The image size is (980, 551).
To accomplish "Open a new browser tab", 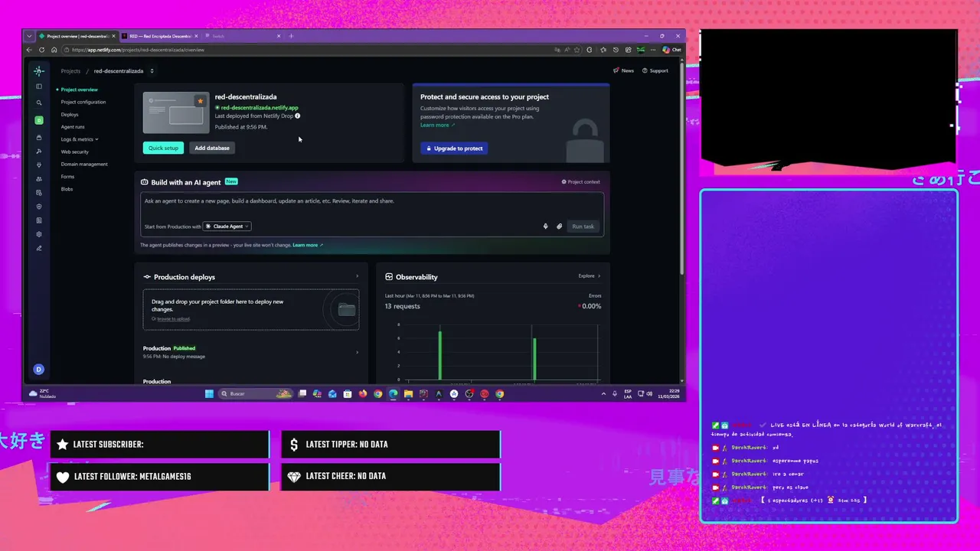I will pyautogui.click(x=291, y=36).
